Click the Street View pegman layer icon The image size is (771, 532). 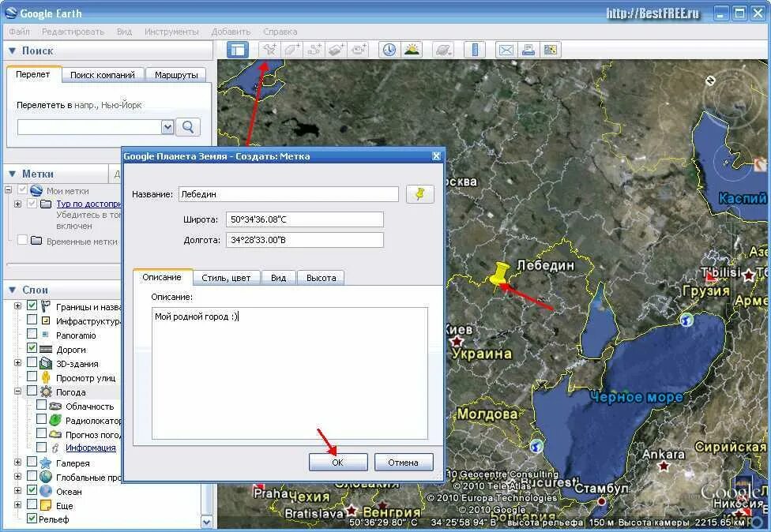point(46,377)
